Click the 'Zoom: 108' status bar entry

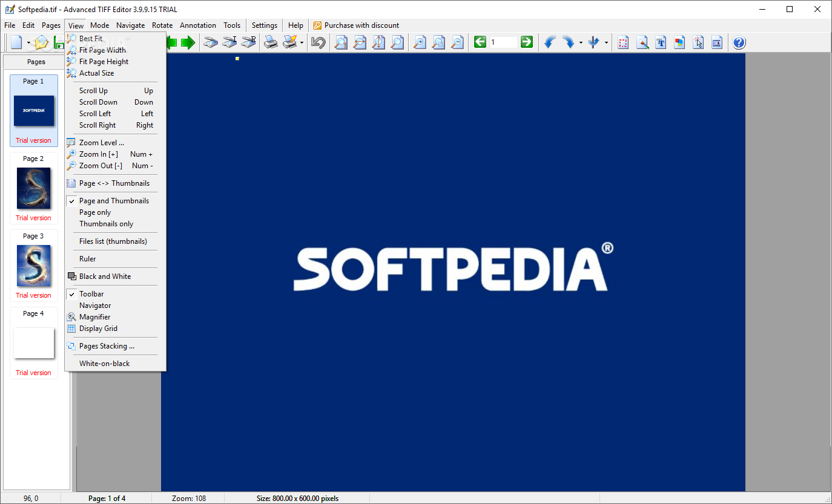pyautogui.click(x=189, y=499)
